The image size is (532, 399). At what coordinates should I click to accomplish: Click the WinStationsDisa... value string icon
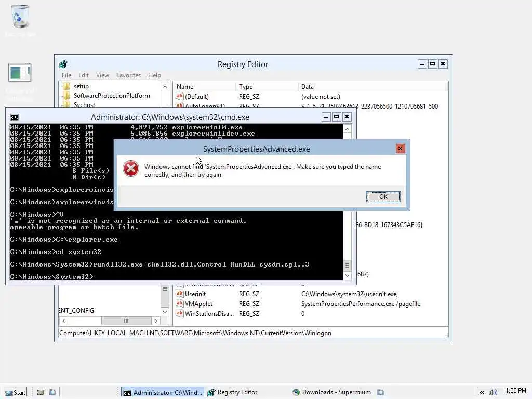(x=179, y=313)
